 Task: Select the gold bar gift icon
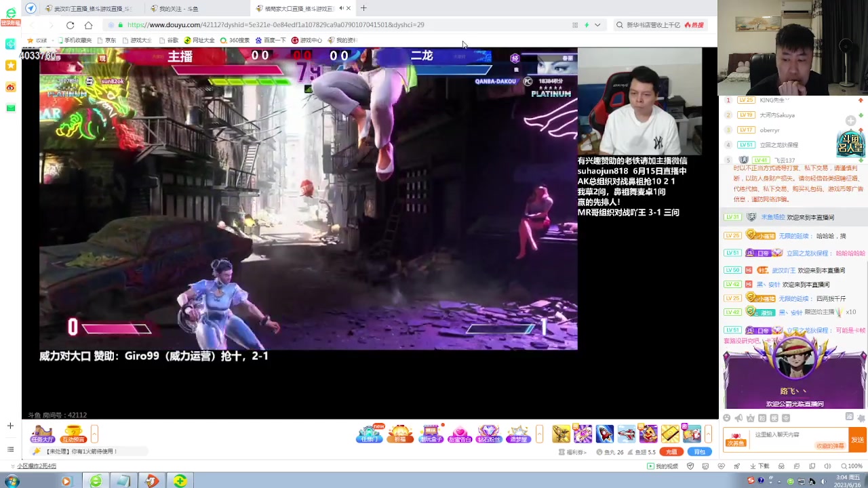[x=670, y=434]
